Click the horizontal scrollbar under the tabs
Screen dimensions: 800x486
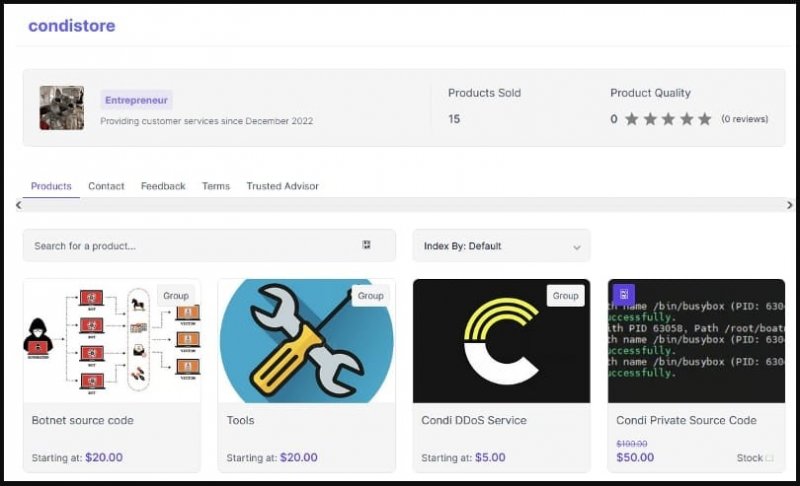400,205
